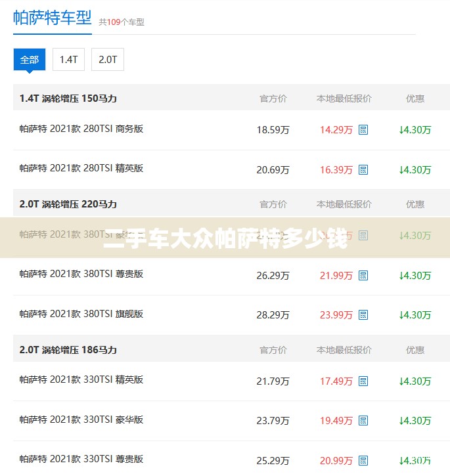Open calculator icon for 330TSI 豪华版
This screenshot has width=450, height=476.
363,420
